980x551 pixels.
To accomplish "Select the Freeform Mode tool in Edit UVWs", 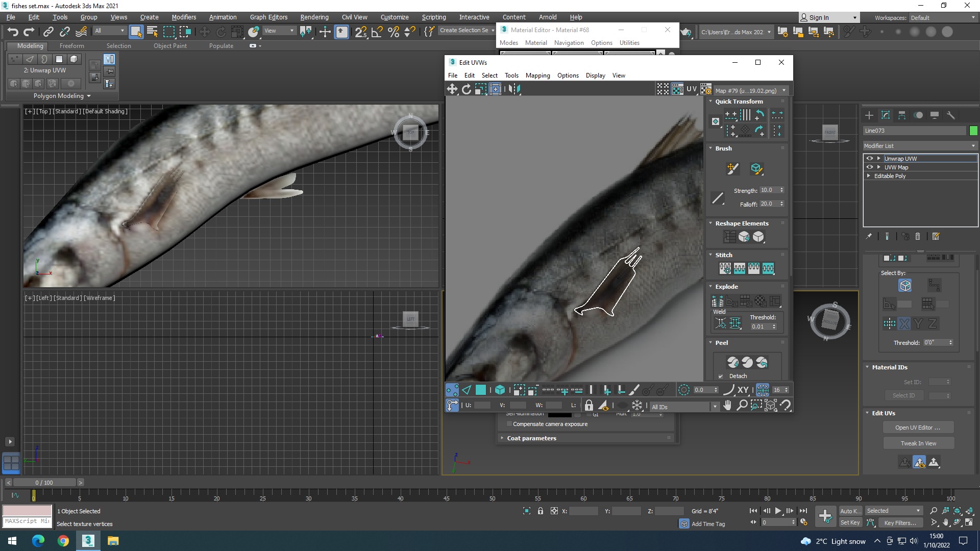I will (495, 89).
